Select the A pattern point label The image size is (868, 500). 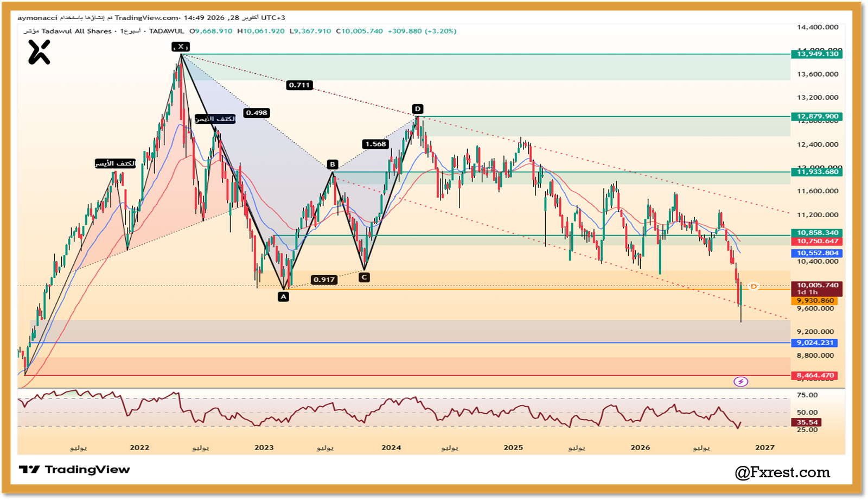[x=283, y=296]
